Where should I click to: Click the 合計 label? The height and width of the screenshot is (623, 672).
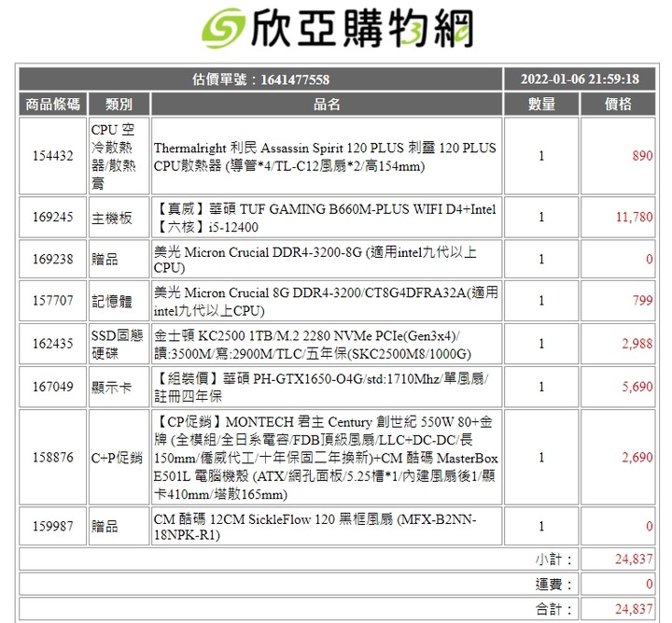coord(553,609)
